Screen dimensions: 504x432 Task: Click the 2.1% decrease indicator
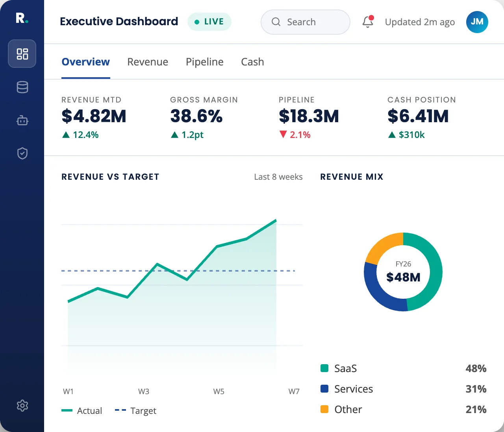point(295,135)
